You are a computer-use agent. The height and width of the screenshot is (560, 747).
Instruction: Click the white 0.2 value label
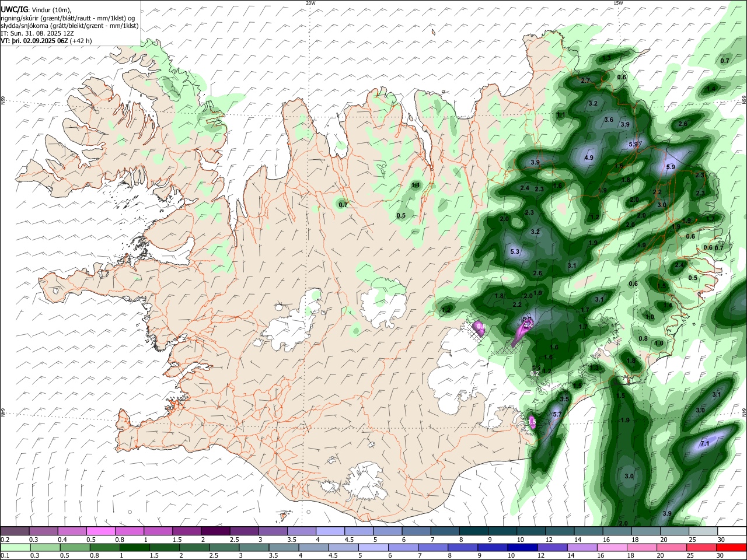(534, 373)
